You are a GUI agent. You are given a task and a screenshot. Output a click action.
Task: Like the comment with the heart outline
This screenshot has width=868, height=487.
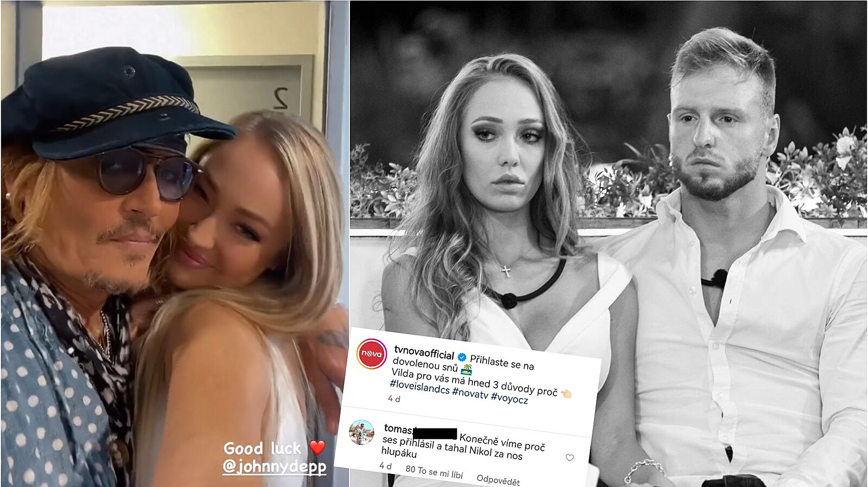coord(570,458)
